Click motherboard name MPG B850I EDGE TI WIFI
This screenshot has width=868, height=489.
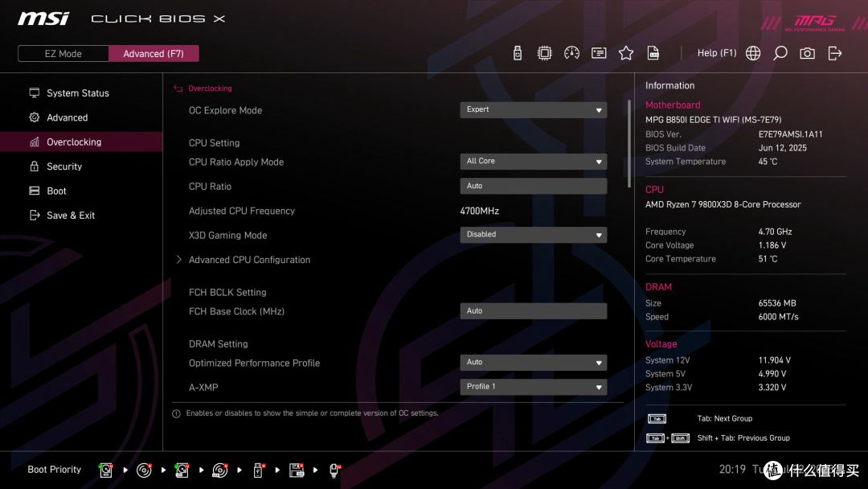(x=713, y=120)
